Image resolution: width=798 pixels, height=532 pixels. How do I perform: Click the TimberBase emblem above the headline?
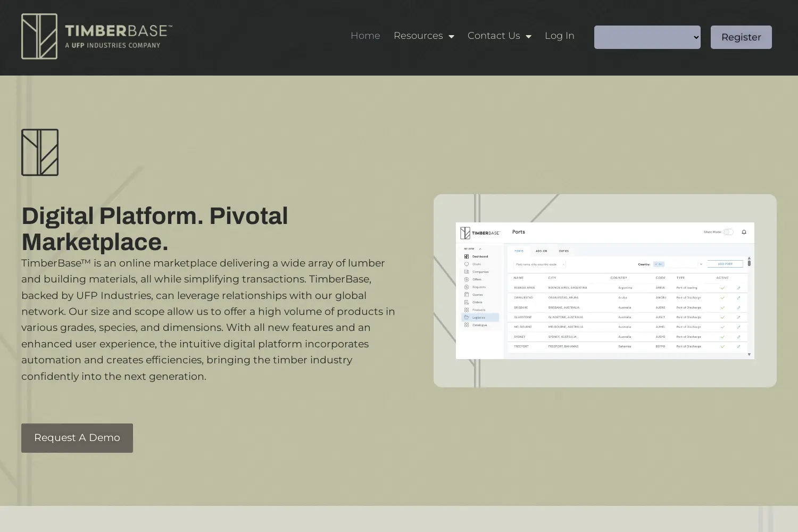coord(40,152)
